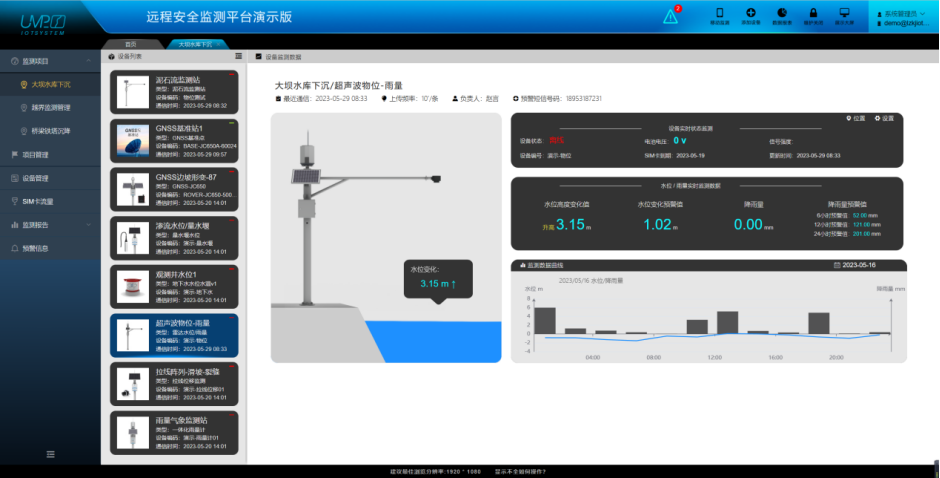Viewport: 940px width, 478px height.
Task: Open the 雨量气象监测站 device card
Action: (x=174, y=432)
